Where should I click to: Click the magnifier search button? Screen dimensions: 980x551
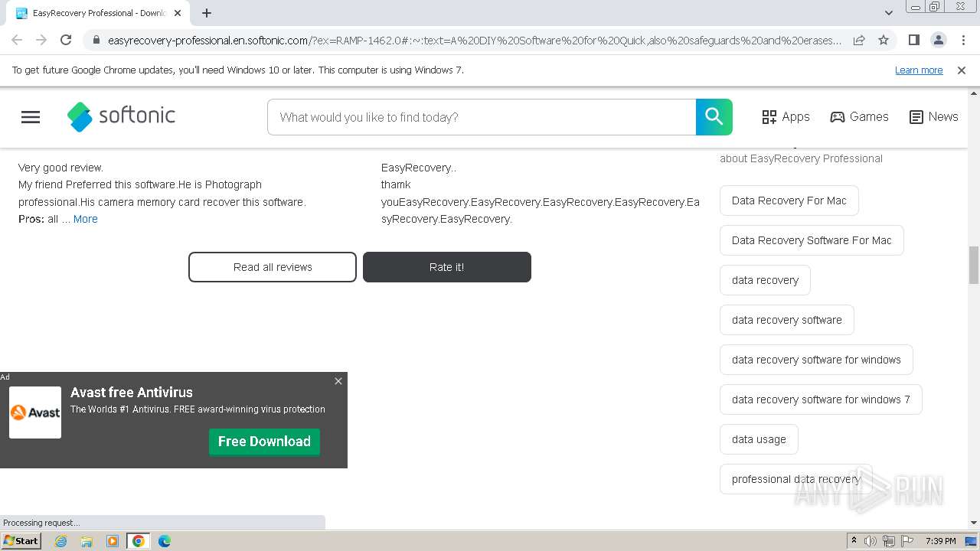pyautogui.click(x=714, y=117)
